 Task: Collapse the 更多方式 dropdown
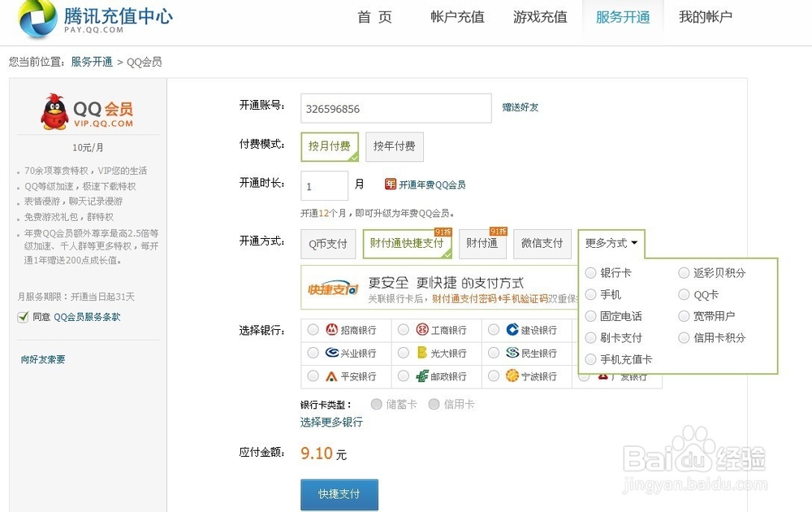point(611,243)
